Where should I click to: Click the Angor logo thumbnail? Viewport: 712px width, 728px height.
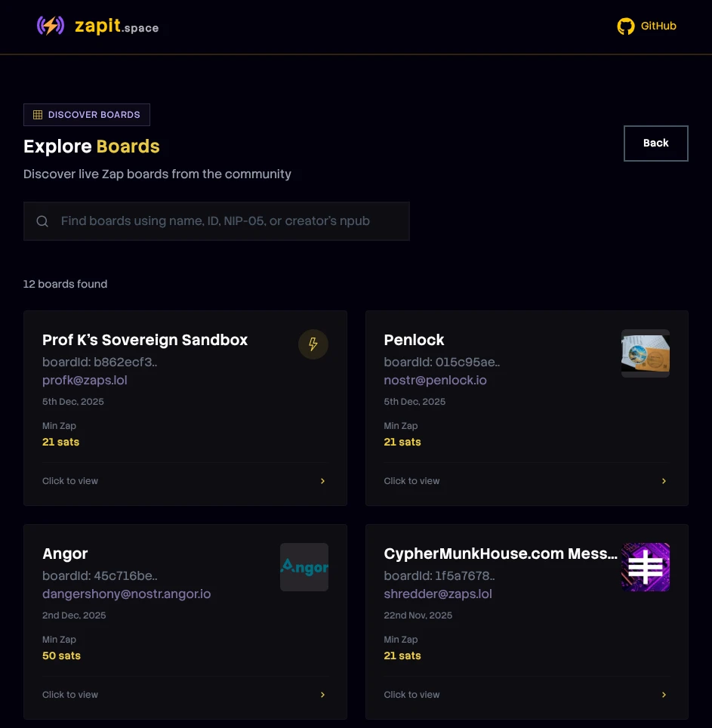(304, 567)
